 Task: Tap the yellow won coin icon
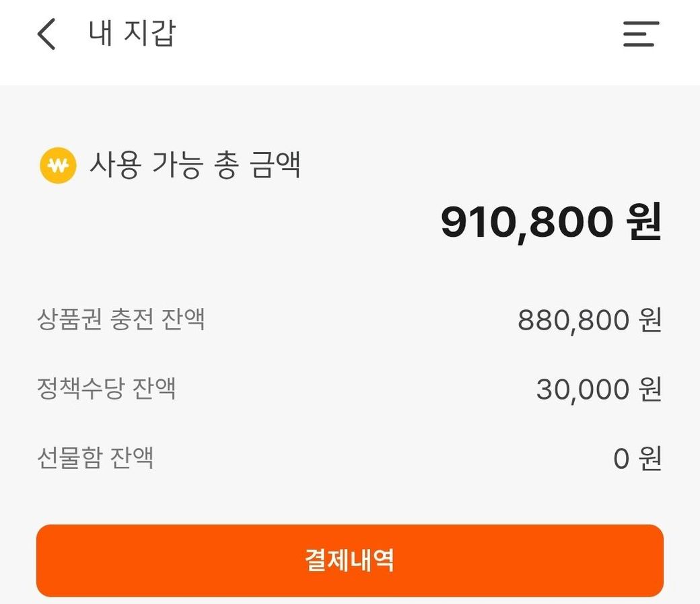(x=58, y=165)
